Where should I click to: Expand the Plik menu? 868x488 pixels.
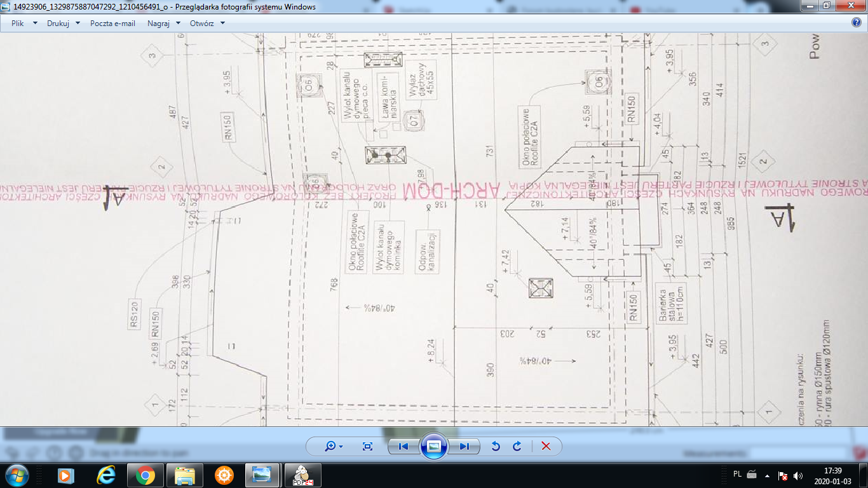click(24, 23)
